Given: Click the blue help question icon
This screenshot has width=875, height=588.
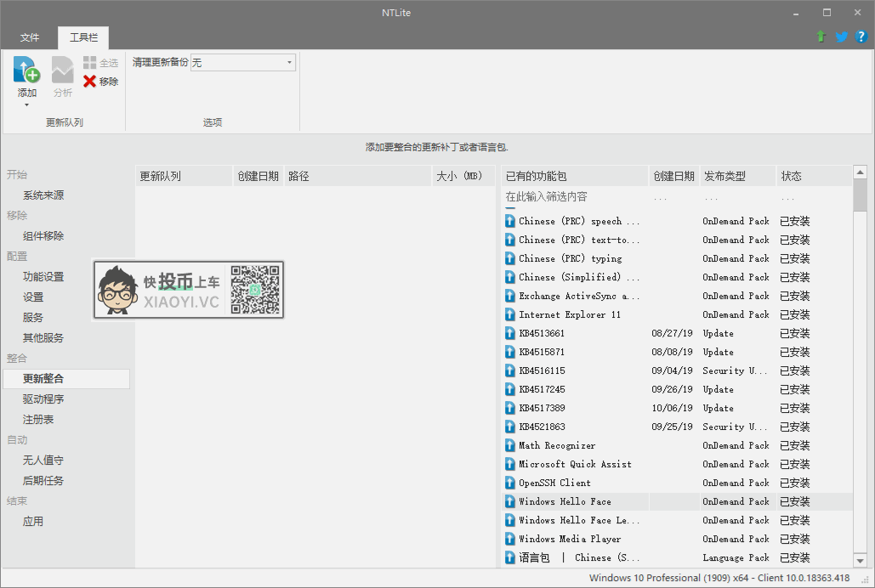Looking at the screenshot, I should tap(861, 37).
